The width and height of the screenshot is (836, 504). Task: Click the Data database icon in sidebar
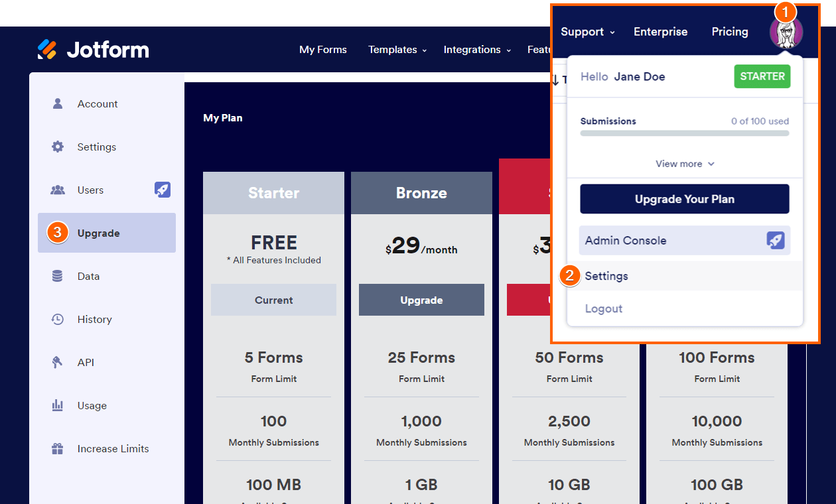pos(58,276)
